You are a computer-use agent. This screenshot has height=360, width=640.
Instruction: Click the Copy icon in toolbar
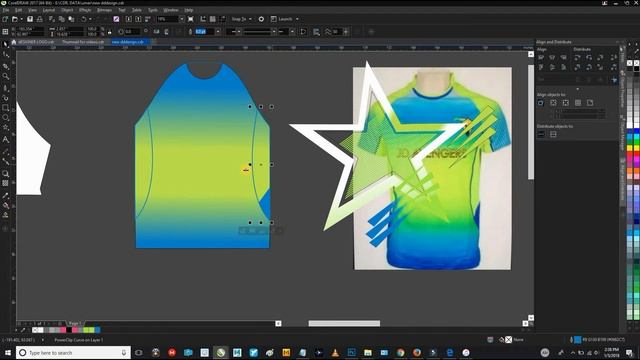pyautogui.click(x=62, y=19)
